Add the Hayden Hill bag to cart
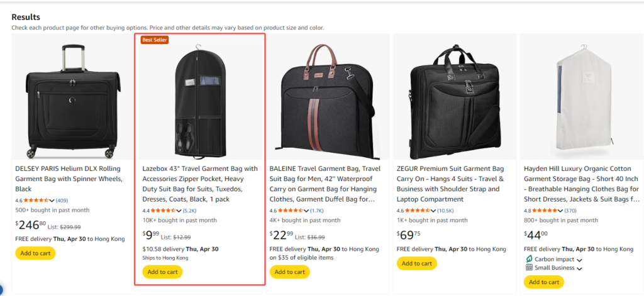The width and height of the screenshot is (644, 296). (544, 282)
